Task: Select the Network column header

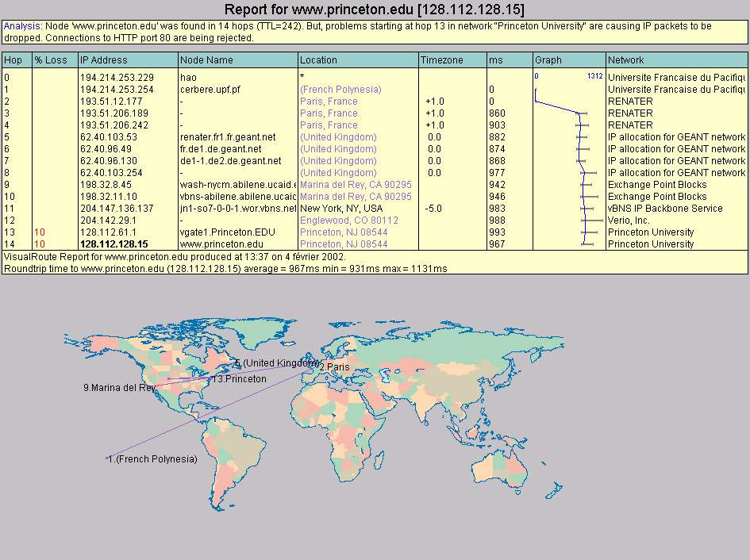Action: [625, 60]
